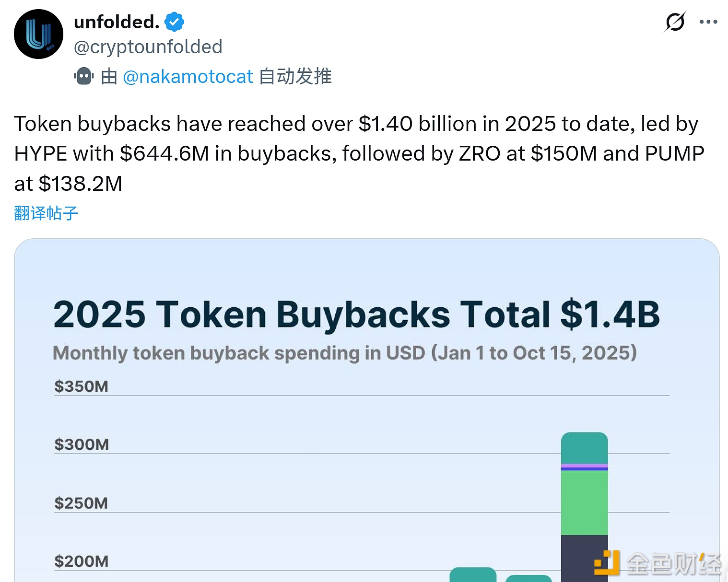Click the purple stripe in the October bar
This screenshot has width=728, height=582.
[x=584, y=466]
